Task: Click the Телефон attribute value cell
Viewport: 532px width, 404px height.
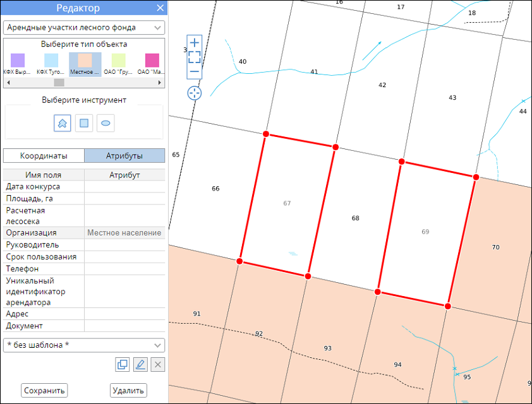Action: pyautogui.click(x=124, y=269)
